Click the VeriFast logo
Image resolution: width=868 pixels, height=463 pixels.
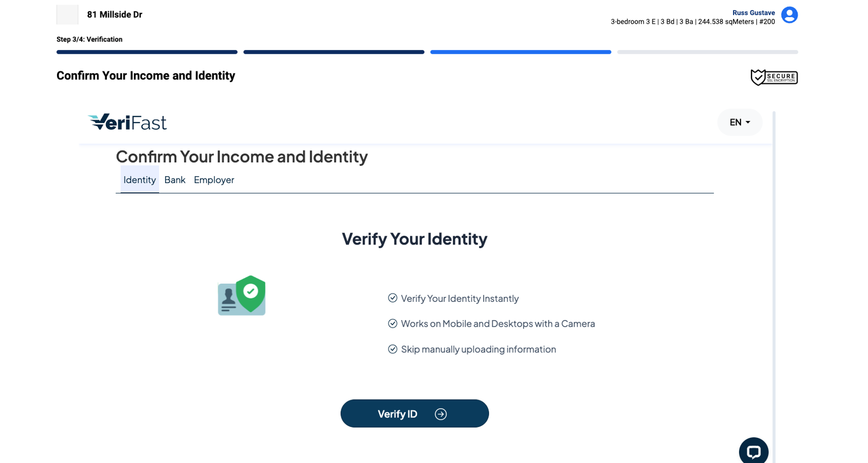(127, 122)
